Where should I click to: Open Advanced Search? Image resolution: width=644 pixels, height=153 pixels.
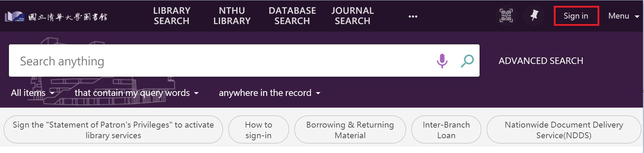[x=541, y=61]
